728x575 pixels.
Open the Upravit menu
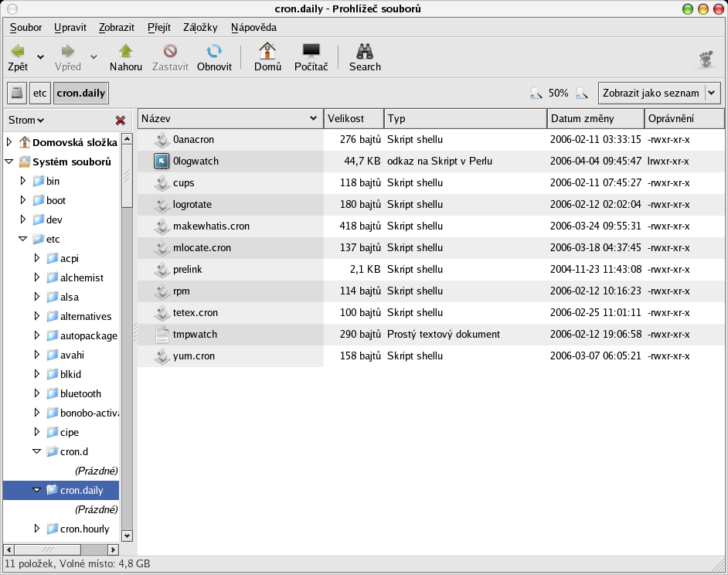pos(70,27)
